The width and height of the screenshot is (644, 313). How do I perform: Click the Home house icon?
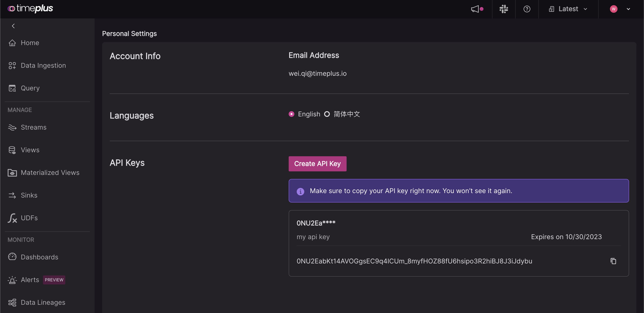click(12, 43)
